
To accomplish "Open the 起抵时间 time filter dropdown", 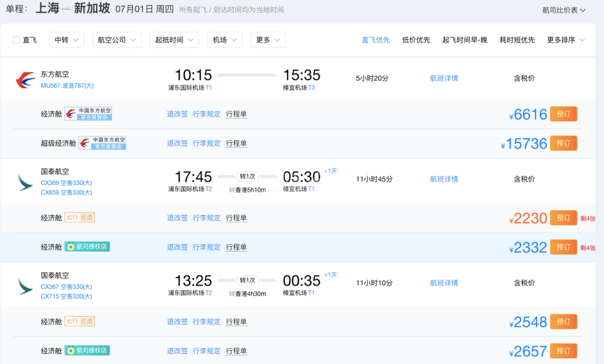I will (x=174, y=40).
